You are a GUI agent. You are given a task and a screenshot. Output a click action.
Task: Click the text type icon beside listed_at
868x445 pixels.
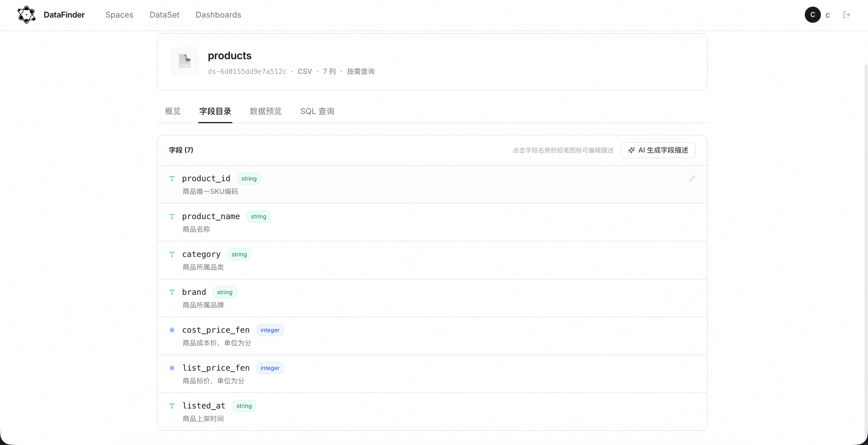[172, 406]
